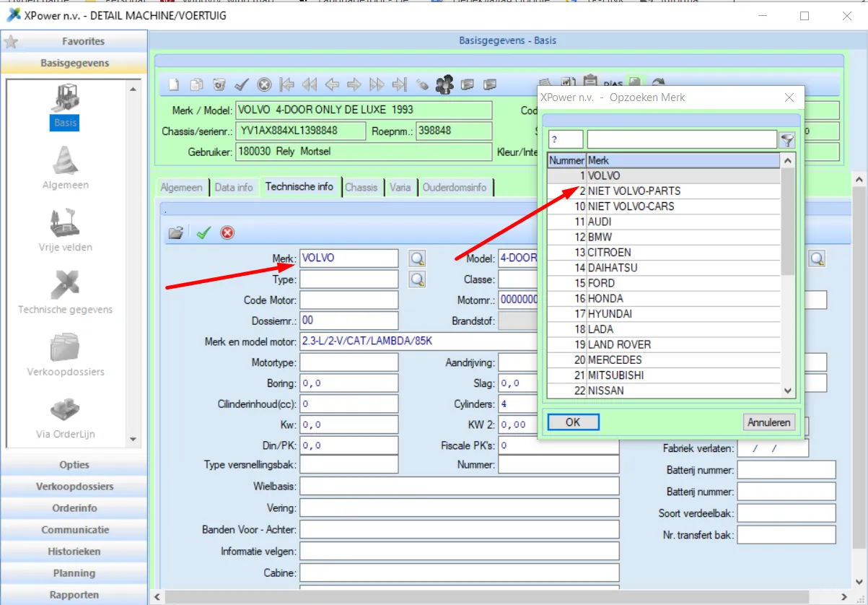The width and height of the screenshot is (868, 605).
Task: Click the filter funnel icon in Opzoeken Merk dialog
Action: click(787, 139)
